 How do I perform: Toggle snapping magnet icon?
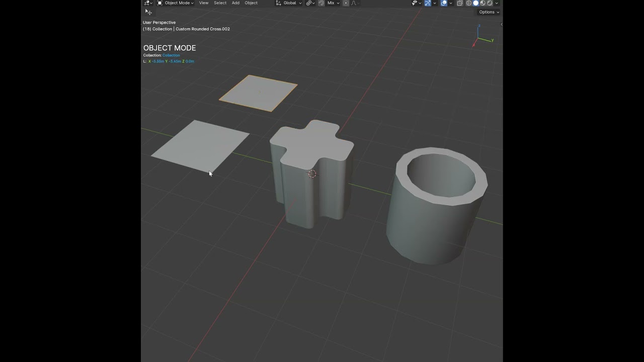coord(321,3)
